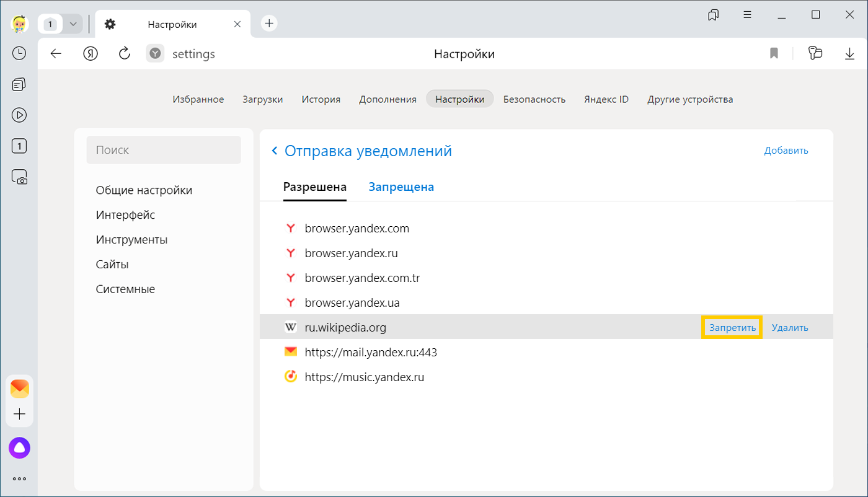The height and width of the screenshot is (497, 868).
Task: Open the downloads arrow icon
Action: point(849,54)
